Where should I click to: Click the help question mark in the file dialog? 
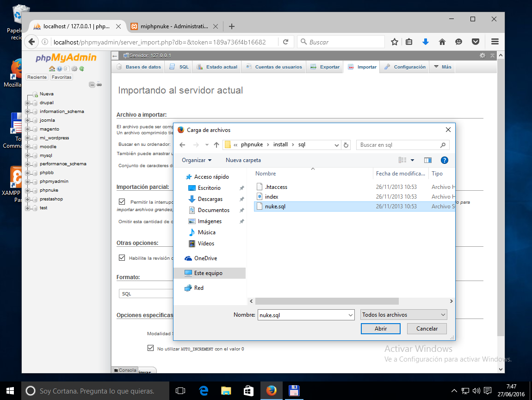tap(444, 160)
